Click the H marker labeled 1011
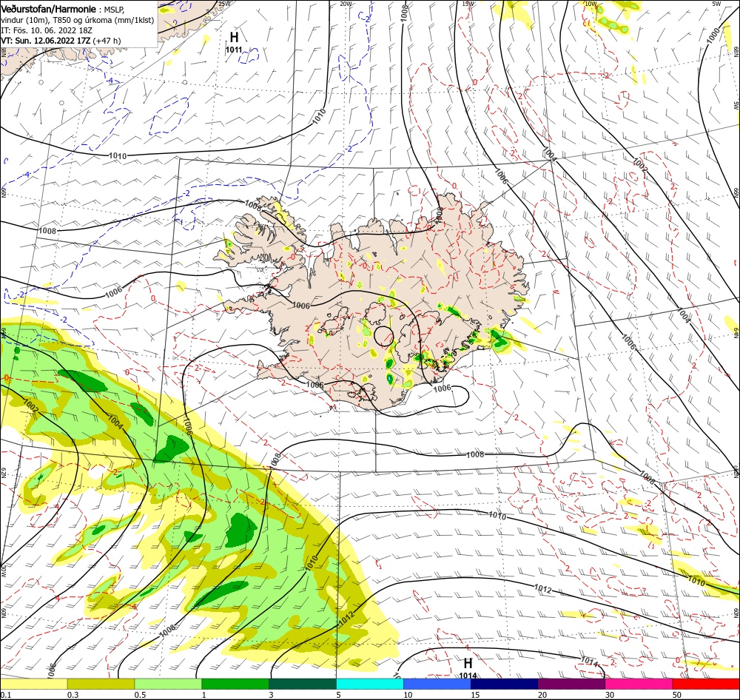The width and height of the screenshot is (740, 700). [234, 37]
